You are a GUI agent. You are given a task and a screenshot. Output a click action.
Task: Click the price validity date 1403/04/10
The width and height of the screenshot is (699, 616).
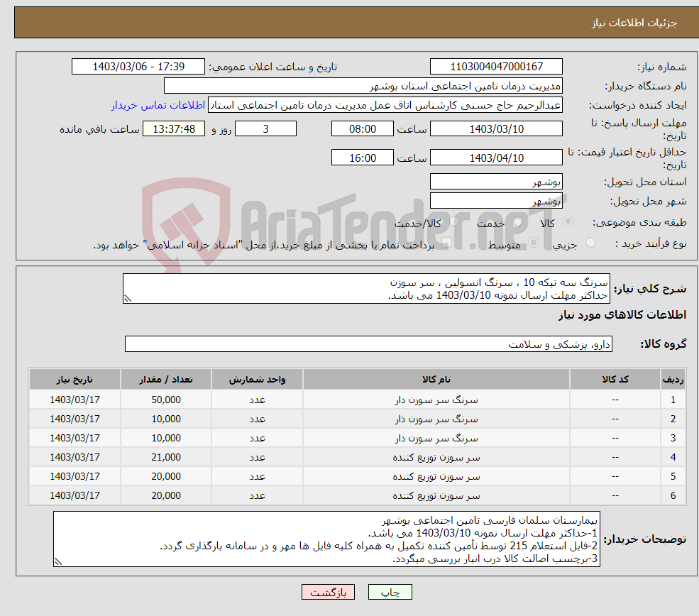click(496, 158)
